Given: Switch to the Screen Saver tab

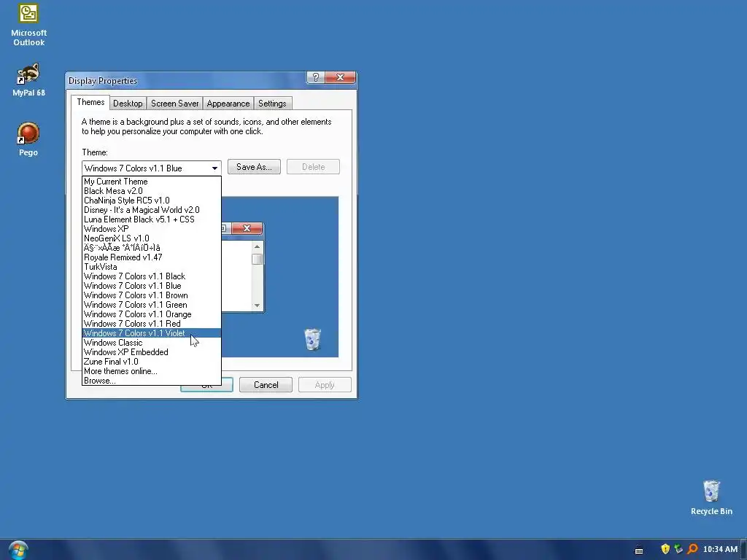Looking at the screenshot, I should click(x=174, y=104).
